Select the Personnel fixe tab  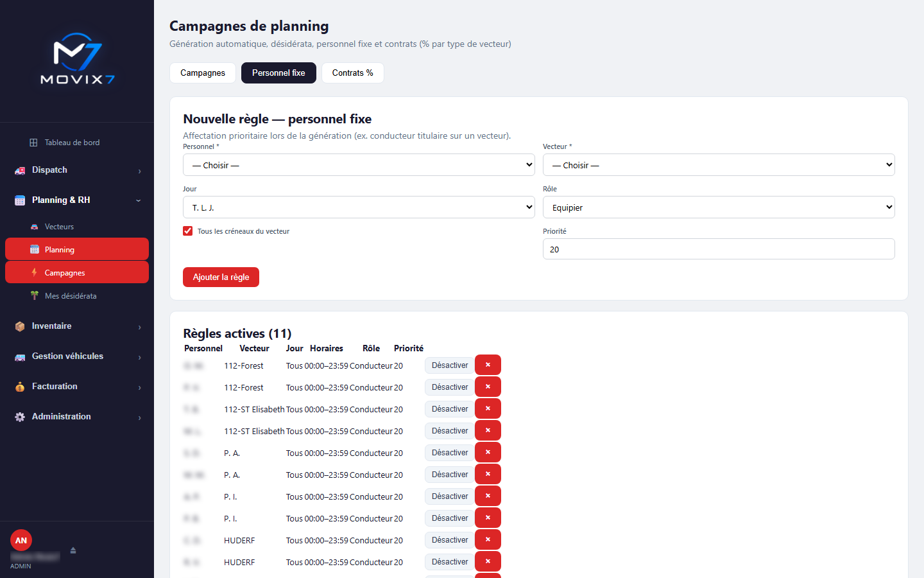click(x=278, y=73)
